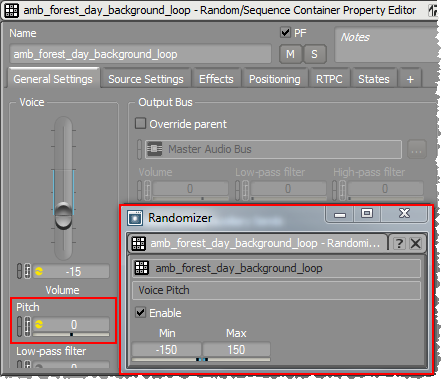
Task: Click the Voice Volume value field showing -15
Action: pyautogui.click(x=71, y=271)
